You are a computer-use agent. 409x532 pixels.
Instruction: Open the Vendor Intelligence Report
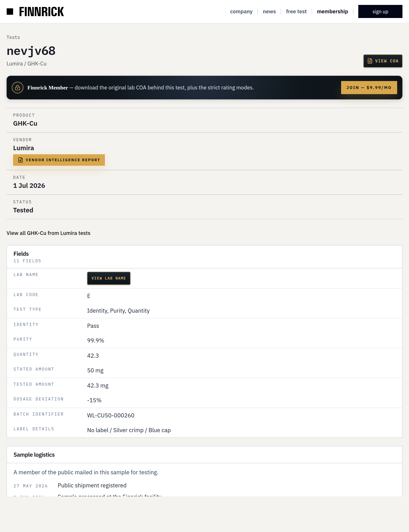click(59, 160)
